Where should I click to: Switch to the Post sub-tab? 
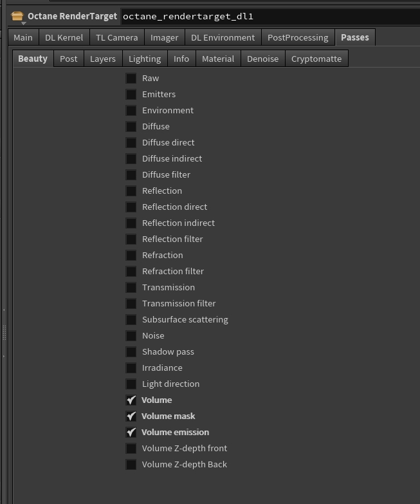69,59
